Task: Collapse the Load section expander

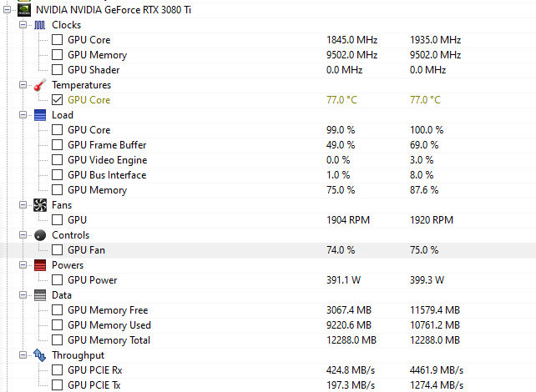Action: [23, 115]
